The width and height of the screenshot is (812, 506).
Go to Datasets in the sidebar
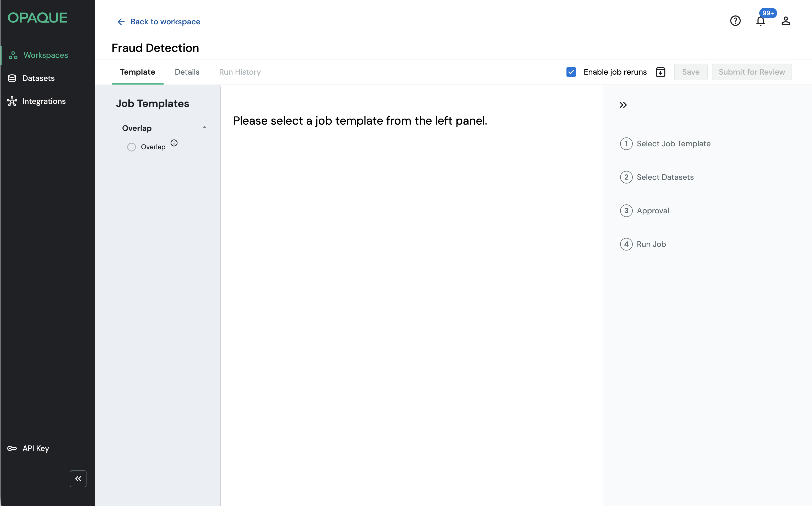[38, 78]
